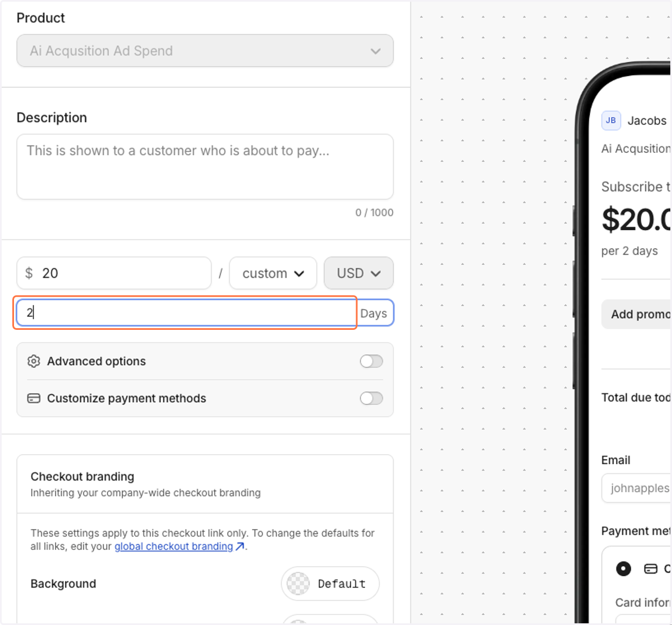This screenshot has width=672, height=625.
Task: Click the Add promo button in preview
Action: [637, 314]
